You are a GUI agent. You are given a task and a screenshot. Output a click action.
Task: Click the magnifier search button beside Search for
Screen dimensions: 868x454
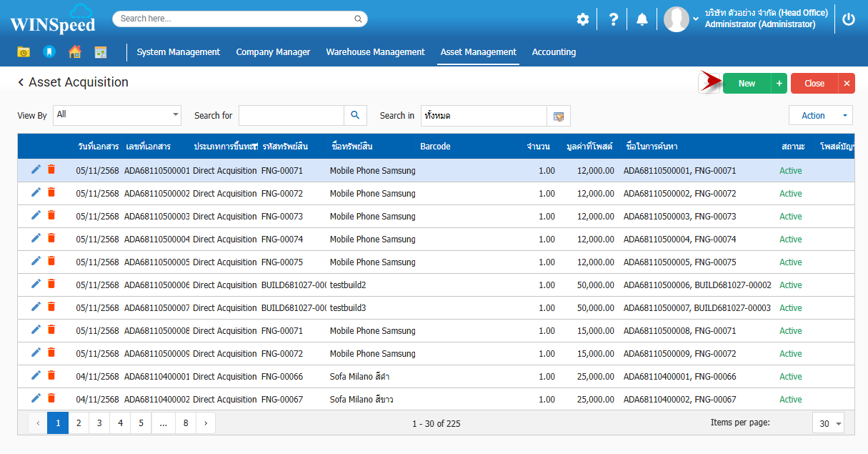click(355, 115)
